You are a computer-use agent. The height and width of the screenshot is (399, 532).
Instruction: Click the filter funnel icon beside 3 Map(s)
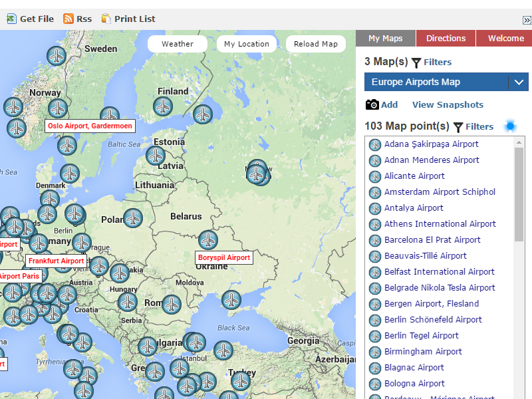pyautogui.click(x=416, y=63)
